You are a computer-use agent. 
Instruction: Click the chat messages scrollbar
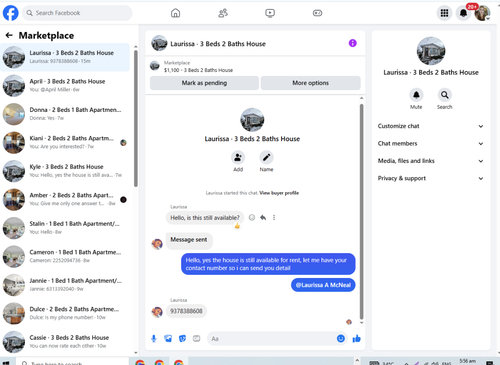click(x=362, y=212)
